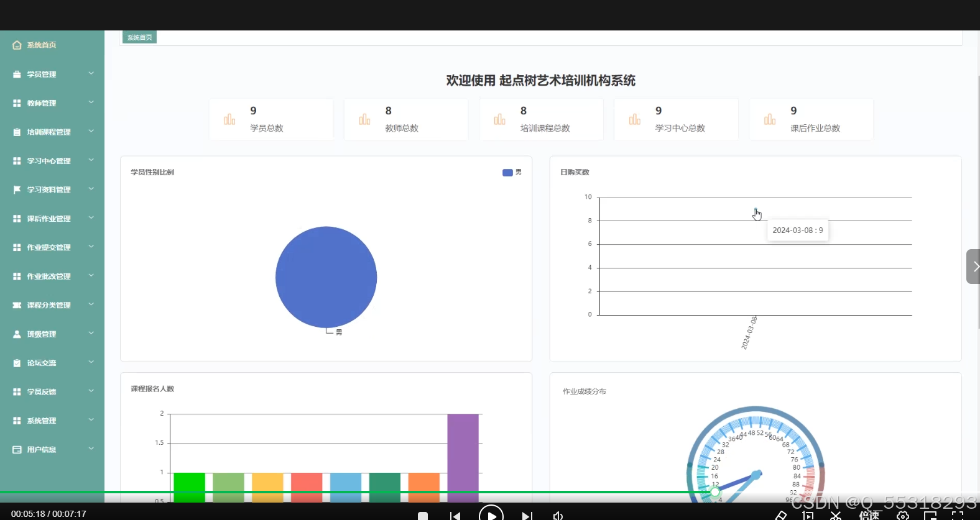
Task: Click the purple bar in 课程报名人数 chart
Action: click(463, 458)
